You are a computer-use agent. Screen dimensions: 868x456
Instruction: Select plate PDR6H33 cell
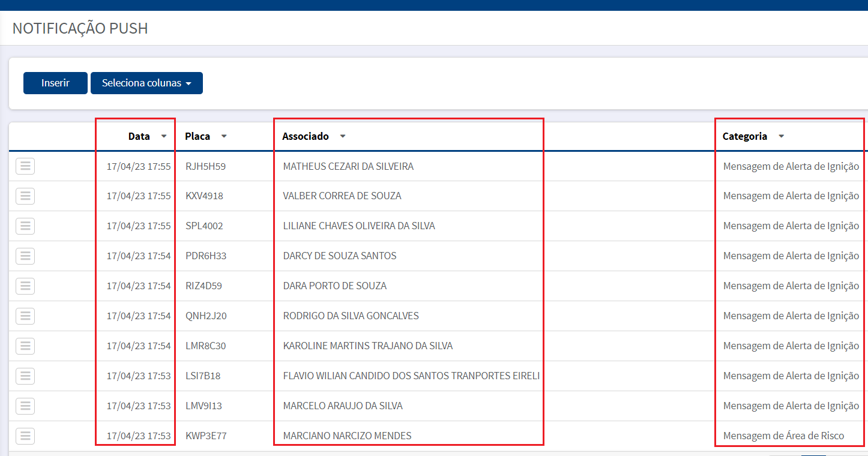point(206,256)
